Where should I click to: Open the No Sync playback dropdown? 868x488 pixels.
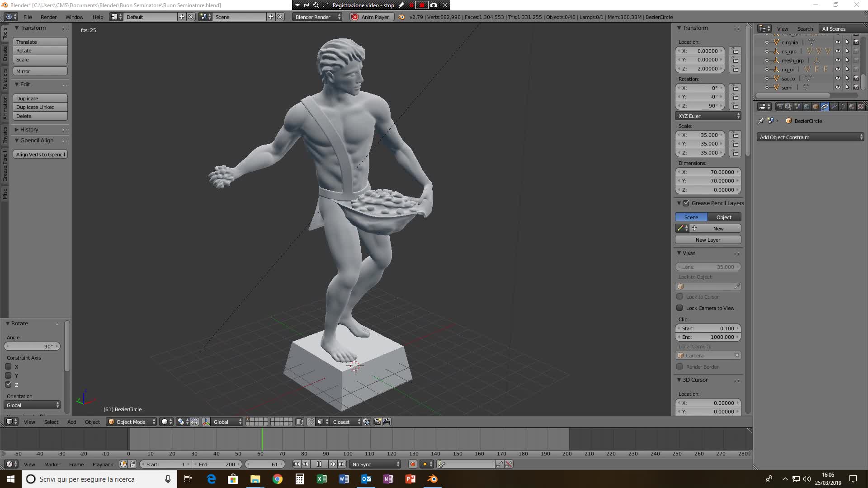point(375,464)
